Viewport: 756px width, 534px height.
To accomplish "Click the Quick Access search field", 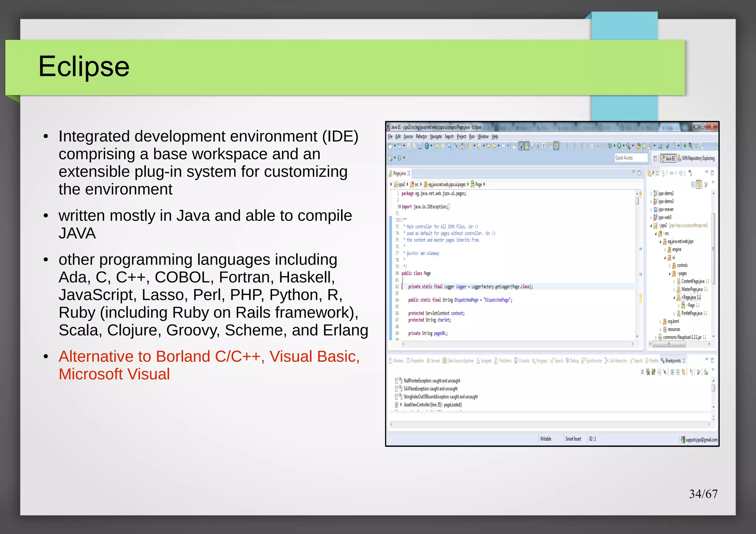I will tap(630, 158).
